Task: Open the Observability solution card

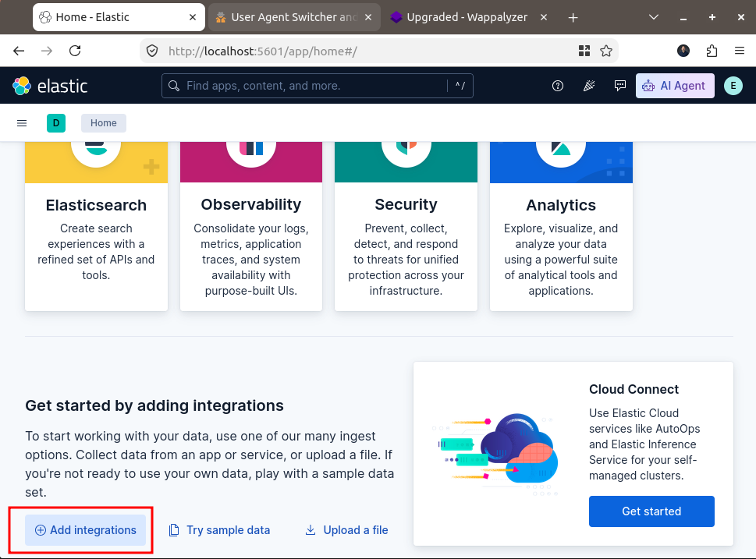Action: (x=251, y=226)
